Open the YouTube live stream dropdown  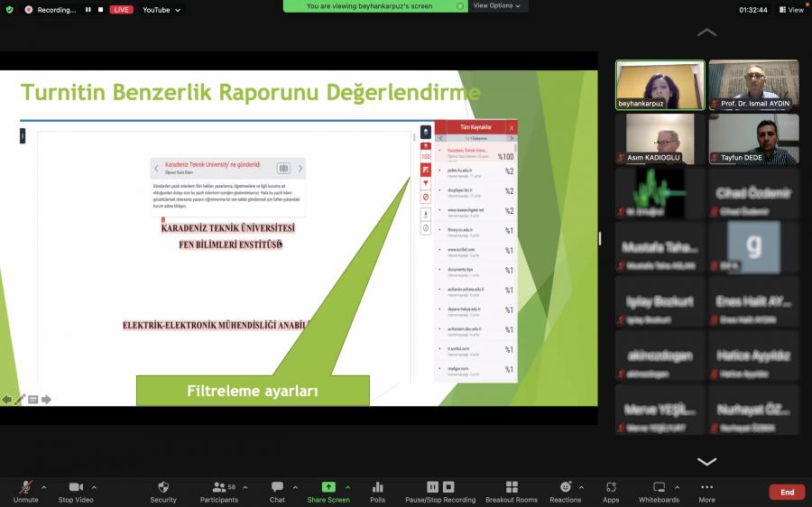[x=161, y=10]
